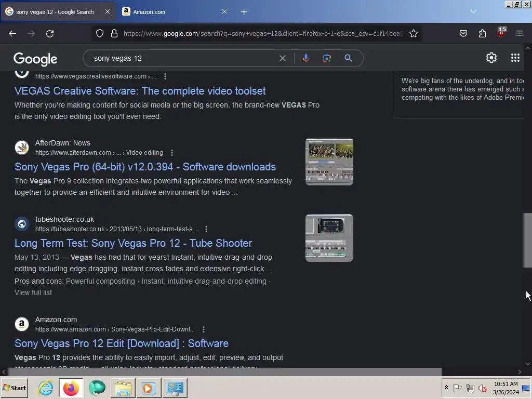This screenshot has width=532, height=399.
Task: Click the Amazon.com result site name
Action: pos(56,320)
